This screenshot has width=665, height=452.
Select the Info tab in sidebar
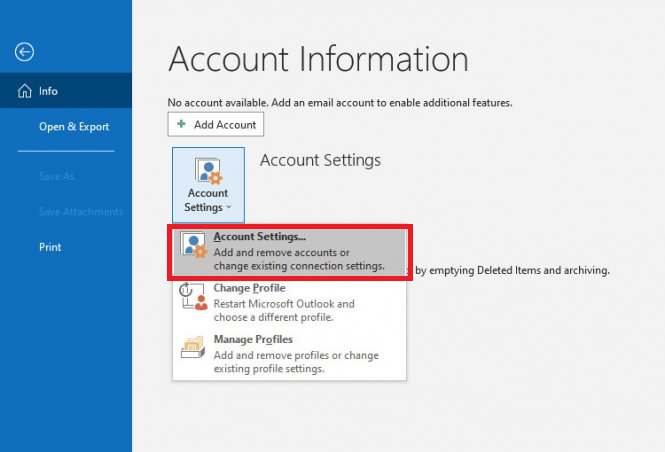point(48,91)
